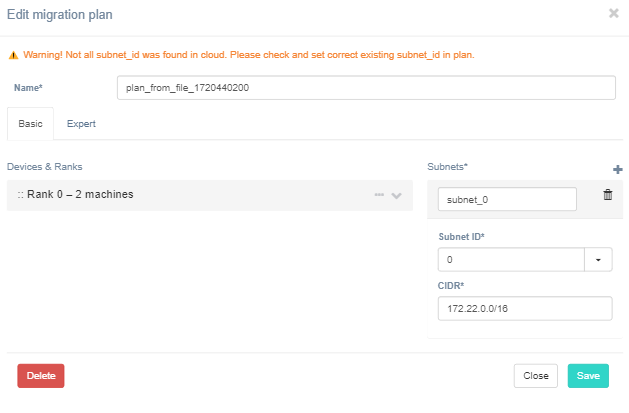629x413 pixels.
Task: Click the drag handle dots before Rank 0
Action: (20, 195)
